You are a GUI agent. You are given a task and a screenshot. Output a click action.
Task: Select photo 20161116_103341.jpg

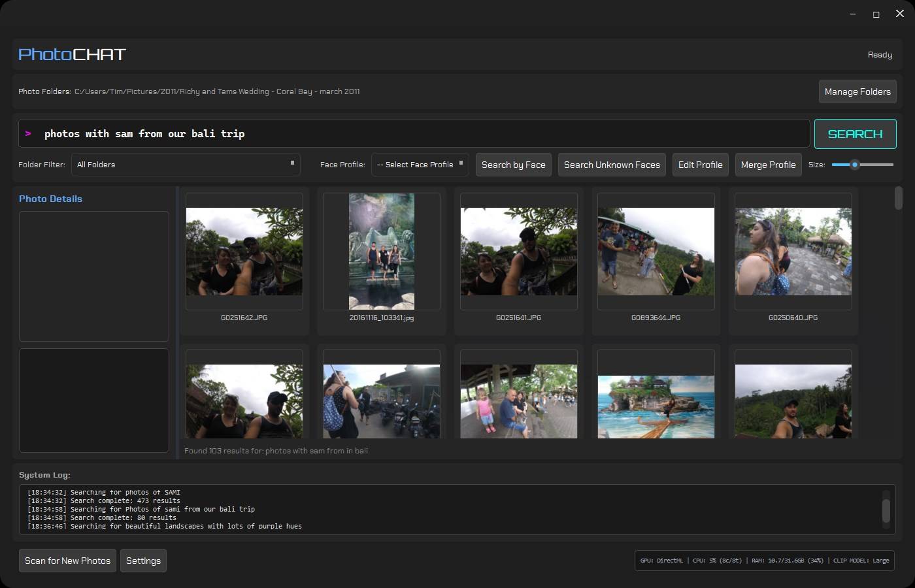point(381,252)
